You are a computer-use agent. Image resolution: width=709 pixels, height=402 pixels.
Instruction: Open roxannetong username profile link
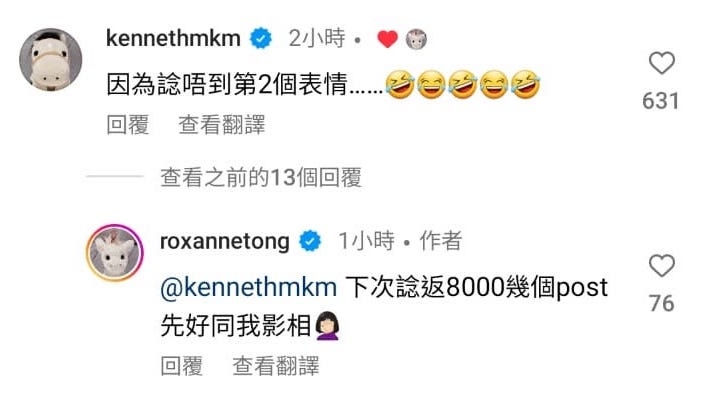pyautogui.click(x=225, y=241)
